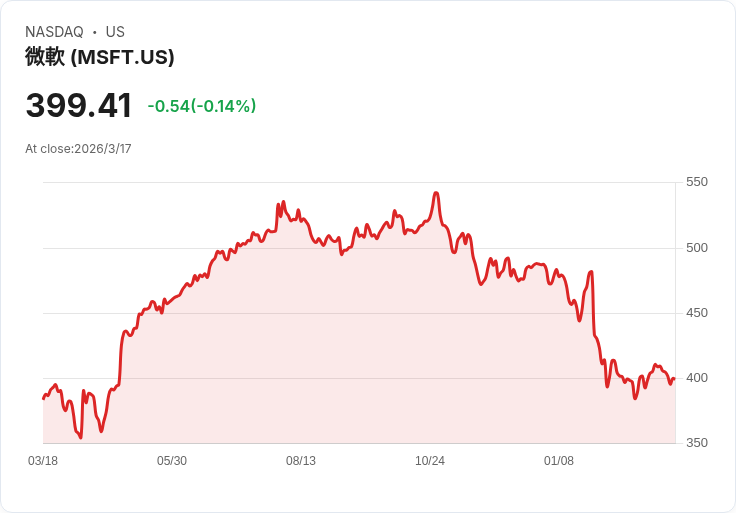This screenshot has width=736, height=513.
Task: Click the left start of the price line
Action: click(x=43, y=398)
